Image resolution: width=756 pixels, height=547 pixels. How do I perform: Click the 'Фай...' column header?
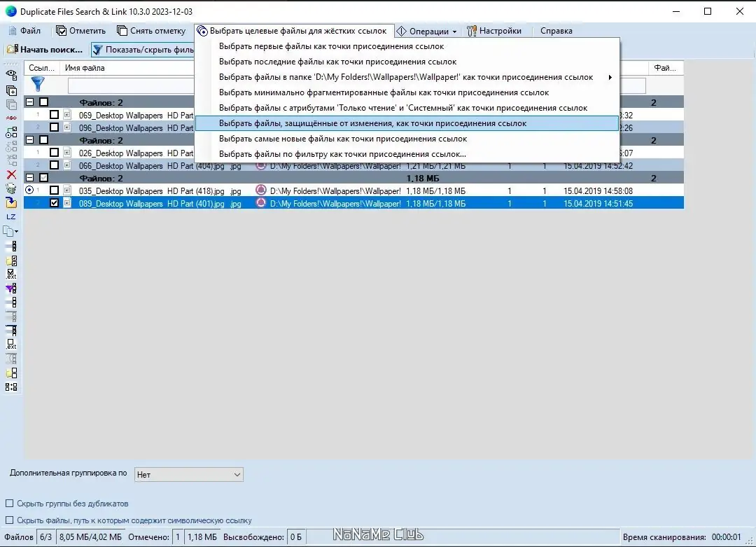(x=665, y=68)
